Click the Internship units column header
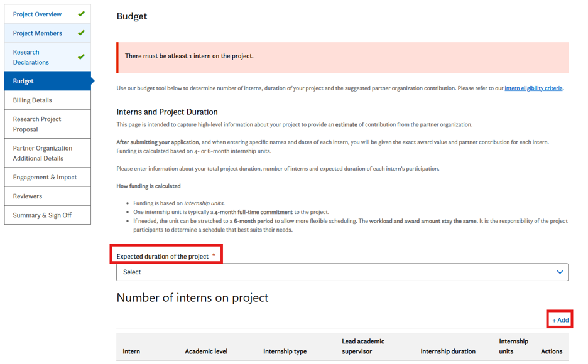The width and height of the screenshot is (588, 364). [x=513, y=346]
